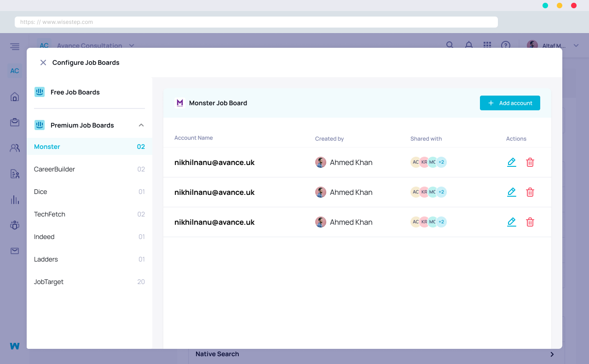Click Monster logo icon in header
Viewport: 589px width, 364px height.
[180, 103]
